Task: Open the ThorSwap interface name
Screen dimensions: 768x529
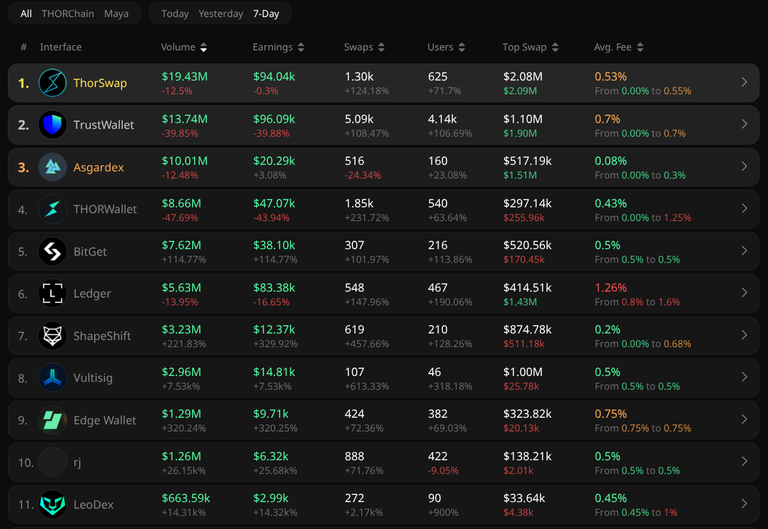Action: [100, 83]
